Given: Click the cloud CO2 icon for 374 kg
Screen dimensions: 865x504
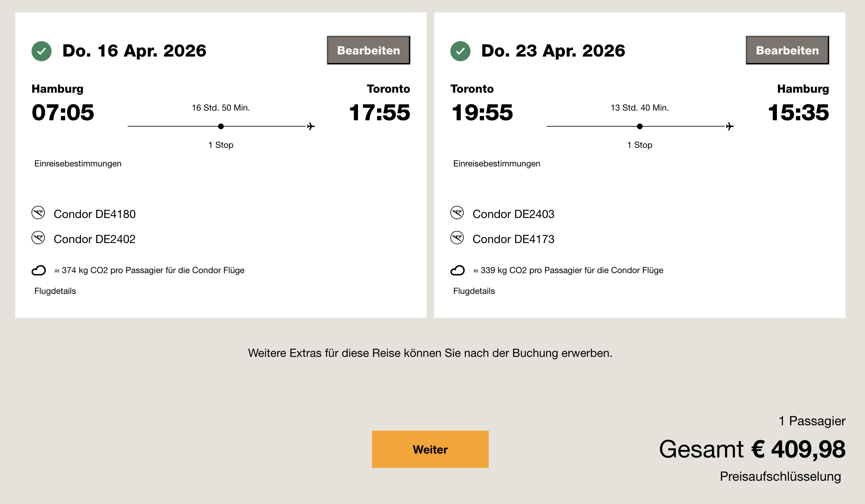Looking at the screenshot, I should point(39,270).
